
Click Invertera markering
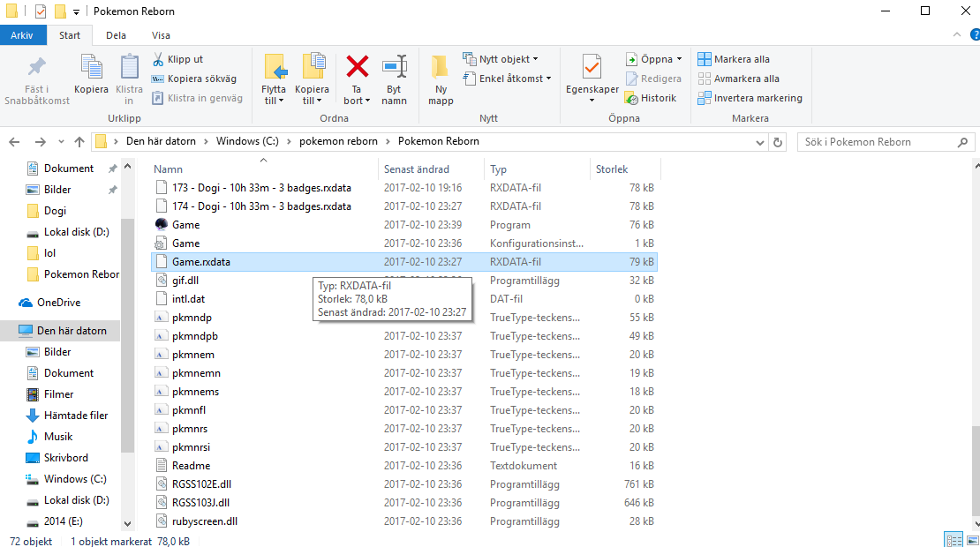[750, 98]
